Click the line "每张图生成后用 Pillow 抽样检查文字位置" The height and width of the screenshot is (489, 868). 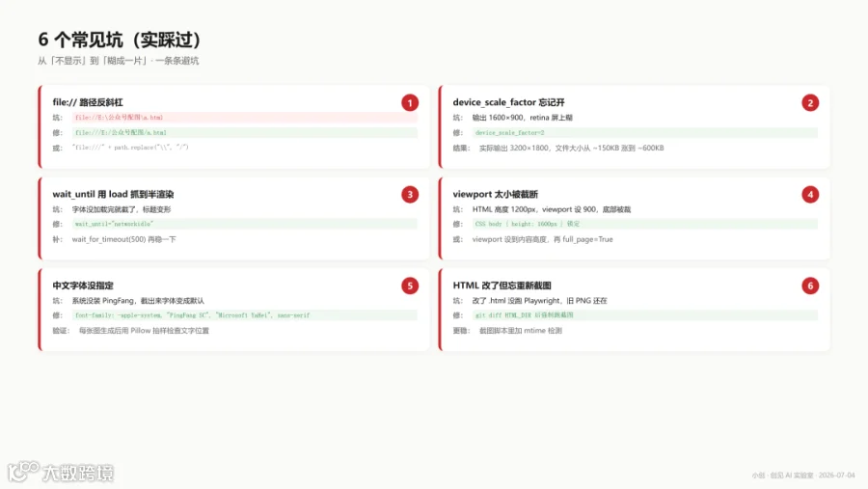(x=144, y=331)
